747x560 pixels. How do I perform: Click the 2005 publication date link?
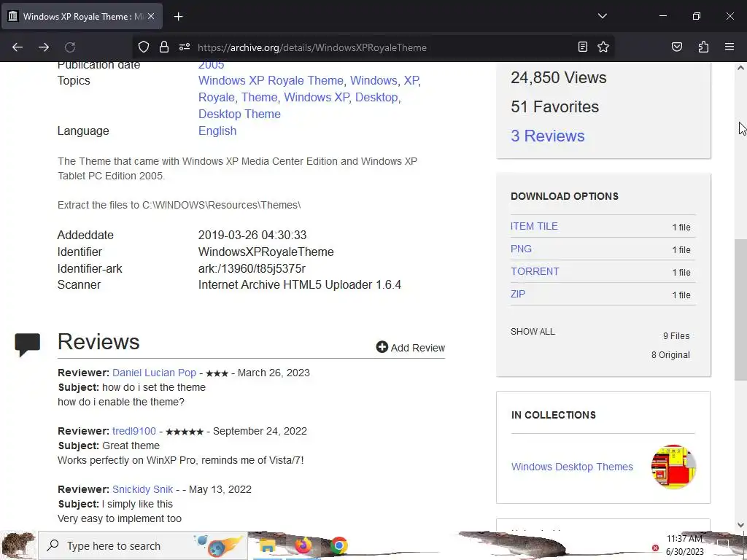click(x=211, y=65)
